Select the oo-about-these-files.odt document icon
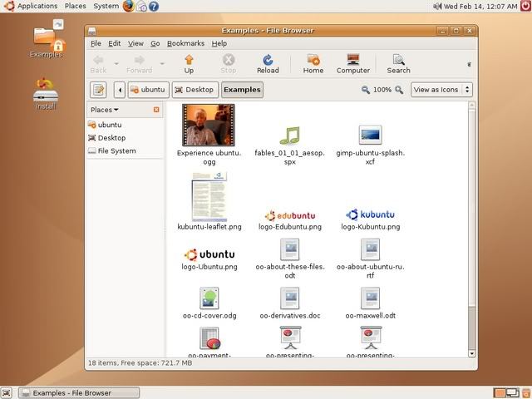The width and height of the screenshot is (532, 399). coord(290,249)
